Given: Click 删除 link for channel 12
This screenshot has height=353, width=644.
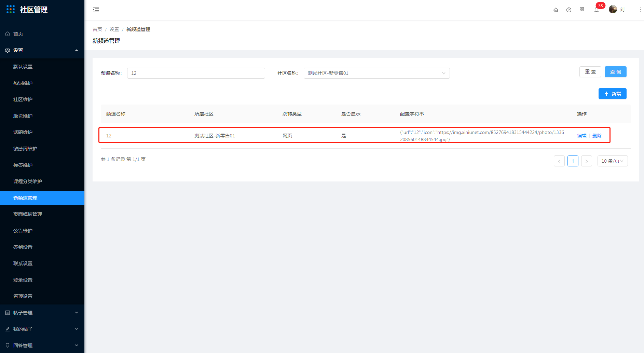Looking at the screenshot, I should 597,136.
